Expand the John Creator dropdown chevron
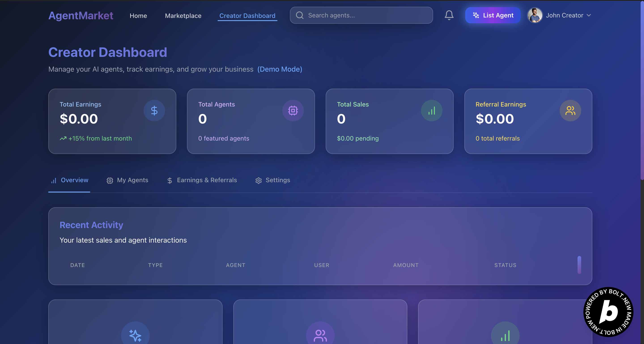Screen dimensions: 644x344 pyautogui.click(x=589, y=15)
